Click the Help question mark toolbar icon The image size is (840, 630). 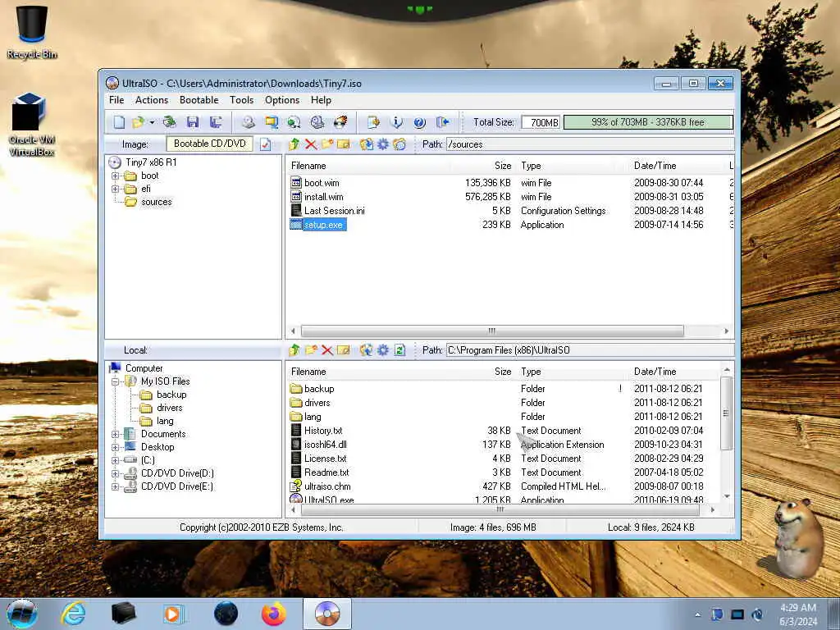[419, 122]
